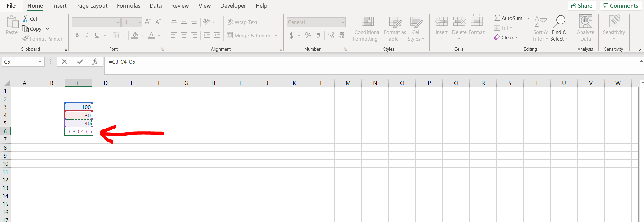Click the Middle Align icon
644x222 pixels.
(x=184, y=22)
